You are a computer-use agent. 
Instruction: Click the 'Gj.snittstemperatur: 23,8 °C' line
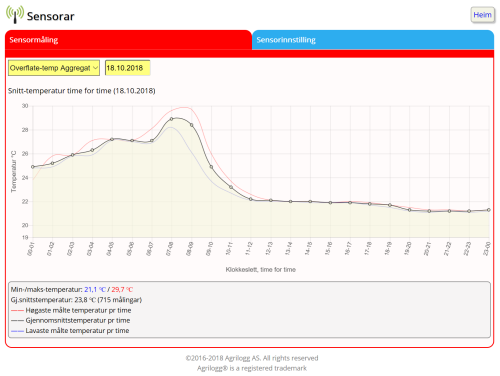[76, 300]
